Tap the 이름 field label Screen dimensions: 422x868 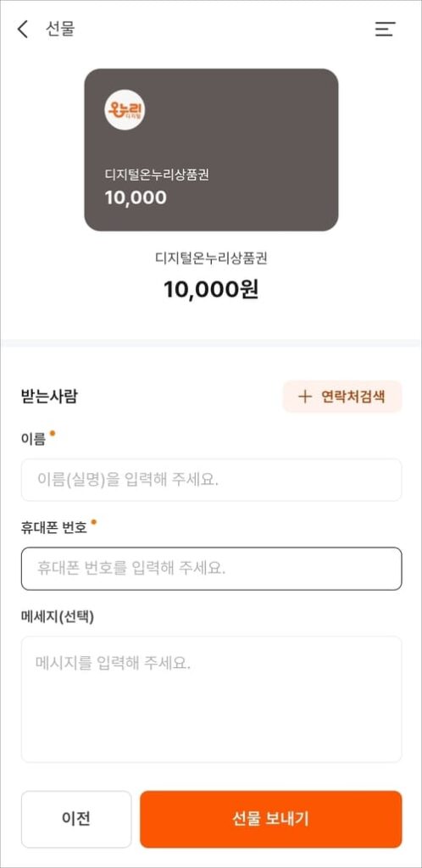(33, 441)
